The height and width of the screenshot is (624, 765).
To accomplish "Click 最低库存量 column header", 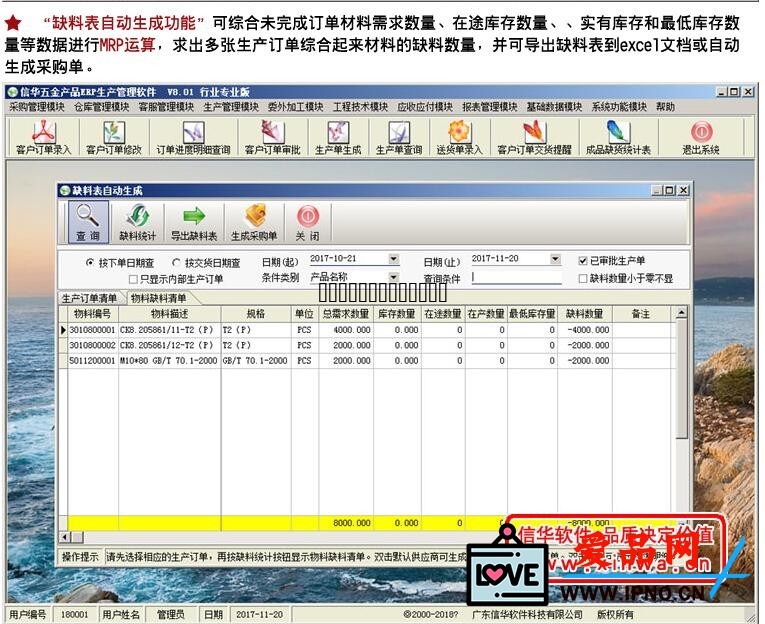I will coord(532,314).
